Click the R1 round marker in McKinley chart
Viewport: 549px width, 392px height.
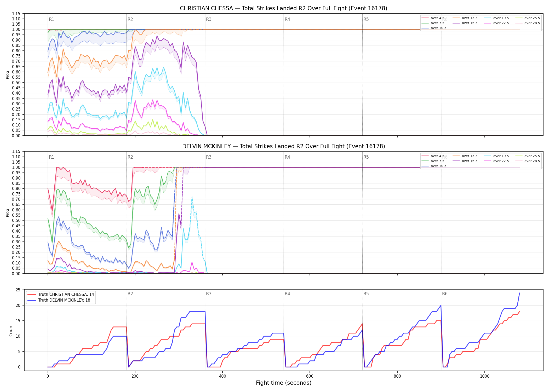tap(52, 157)
